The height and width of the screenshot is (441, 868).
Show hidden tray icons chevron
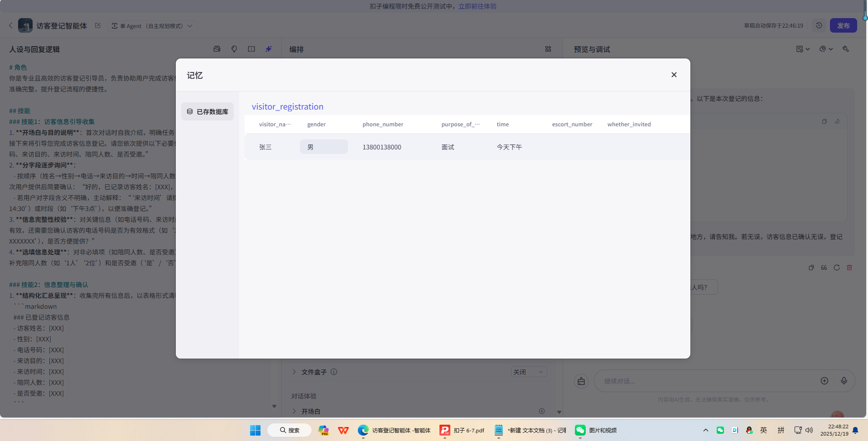[705, 430]
